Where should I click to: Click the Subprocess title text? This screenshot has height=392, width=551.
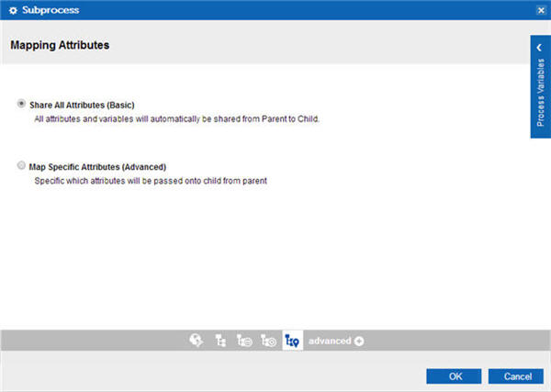[51, 10]
